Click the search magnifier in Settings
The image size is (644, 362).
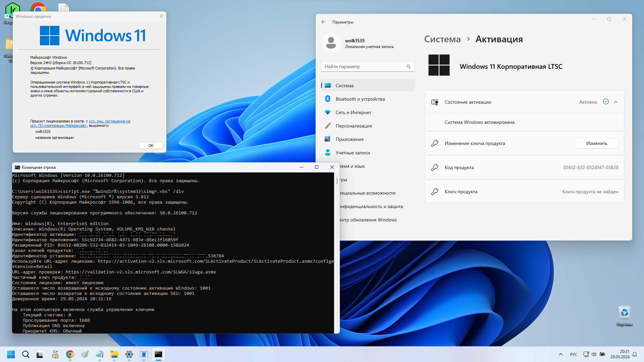(409, 66)
